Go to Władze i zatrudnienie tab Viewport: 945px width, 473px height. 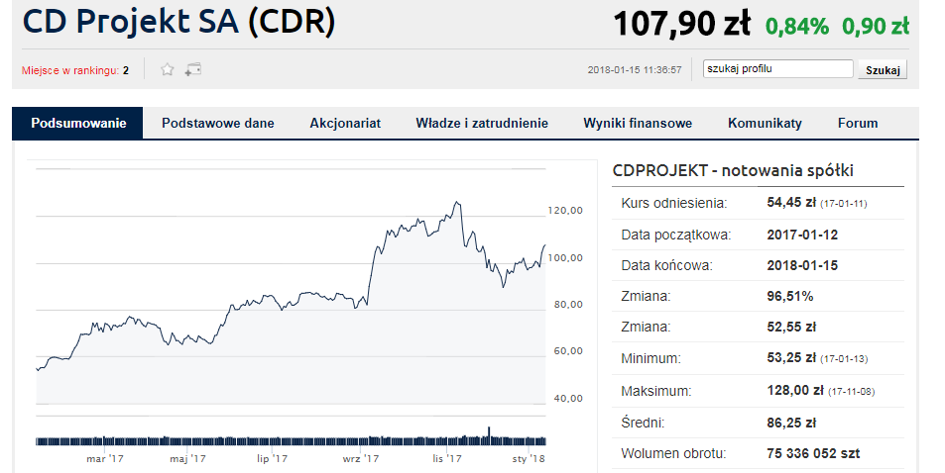pos(482,124)
